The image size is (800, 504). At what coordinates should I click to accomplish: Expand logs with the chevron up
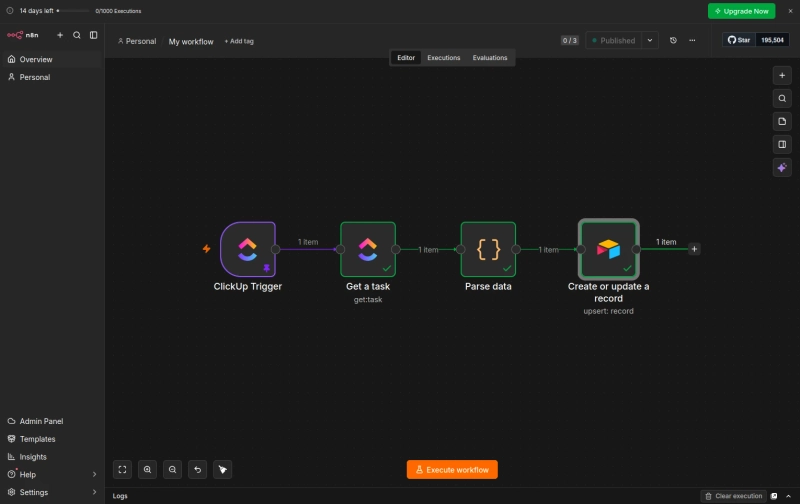(x=788, y=496)
